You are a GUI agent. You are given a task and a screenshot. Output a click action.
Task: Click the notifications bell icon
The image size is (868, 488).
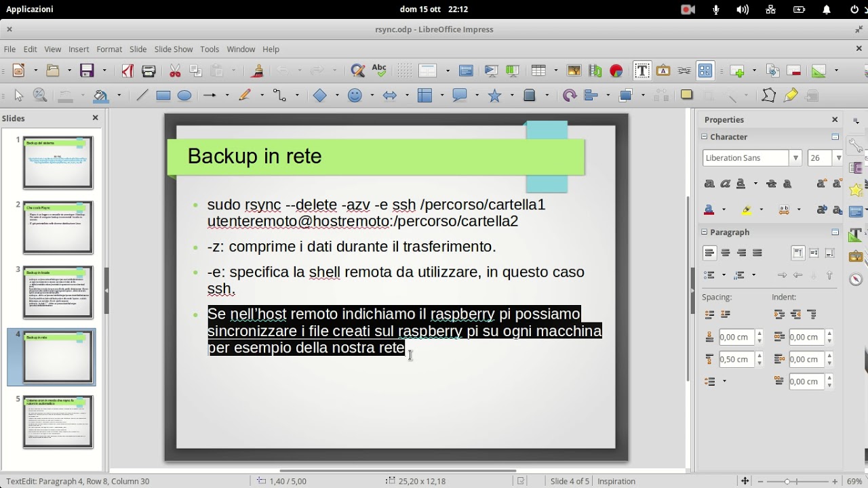827,9
